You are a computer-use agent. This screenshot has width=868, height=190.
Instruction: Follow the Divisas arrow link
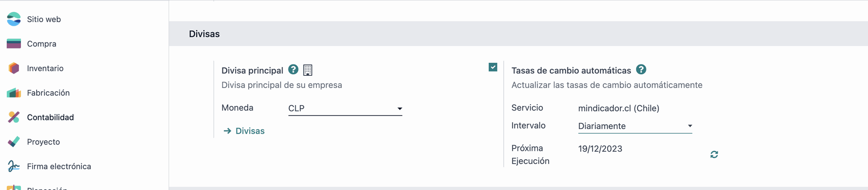pos(244,131)
